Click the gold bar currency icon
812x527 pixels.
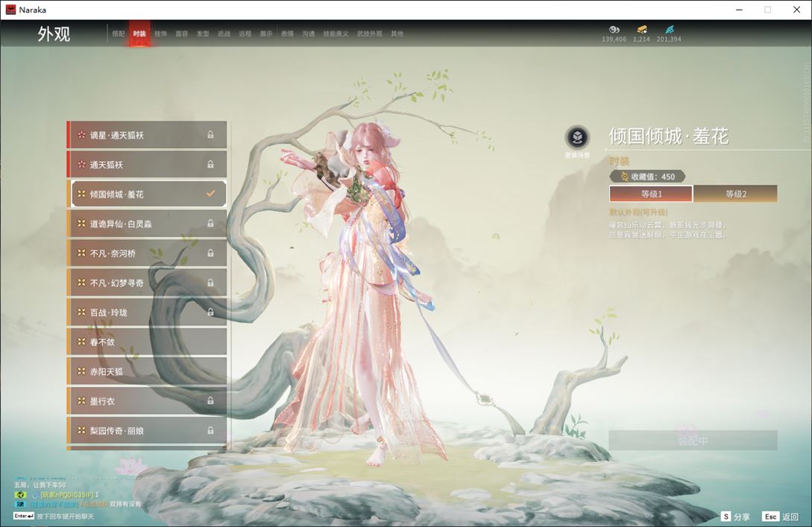point(642,30)
